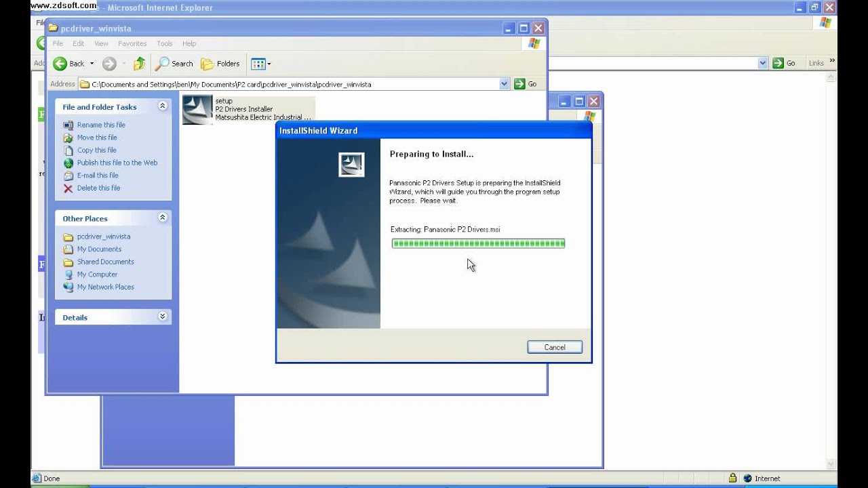Click the Forward arrow in Explorer toolbar
This screenshot has width=868, height=488.
pos(109,64)
